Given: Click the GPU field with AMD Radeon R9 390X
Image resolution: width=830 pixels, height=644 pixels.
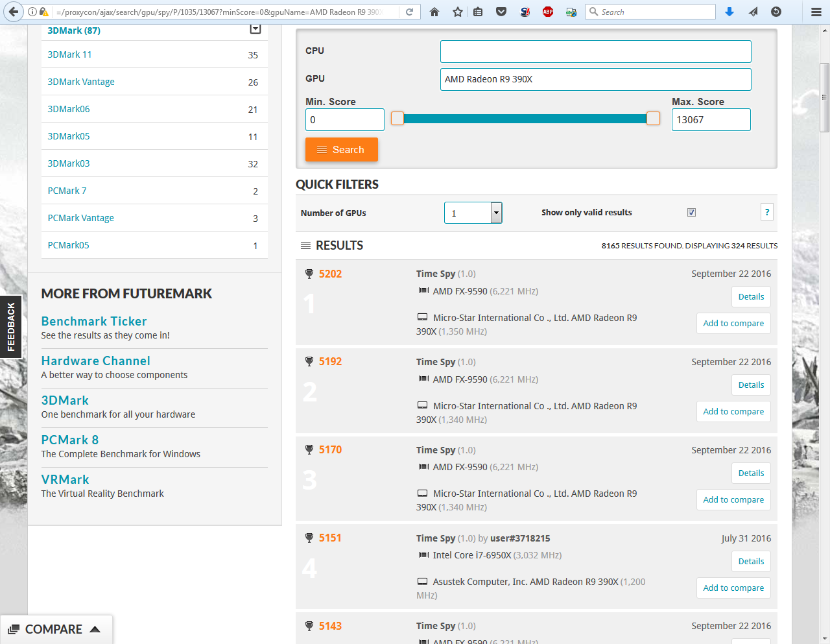Looking at the screenshot, I should 595,79.
